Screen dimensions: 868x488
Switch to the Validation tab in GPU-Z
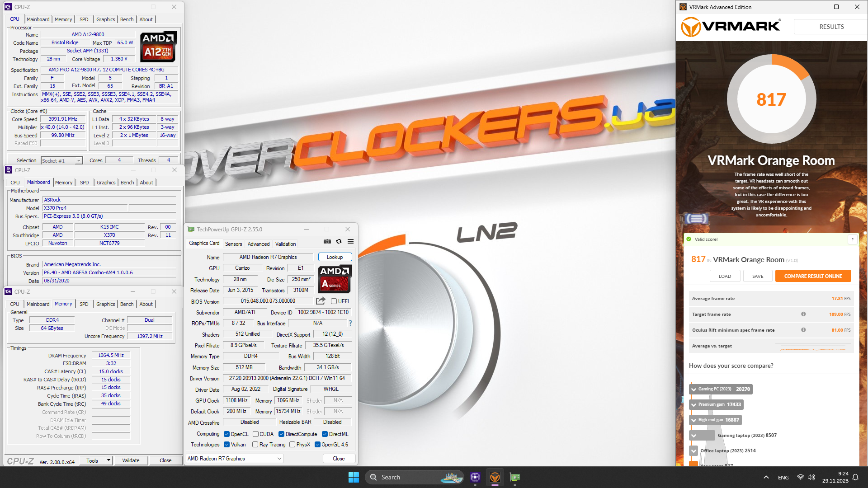(286, 244)
